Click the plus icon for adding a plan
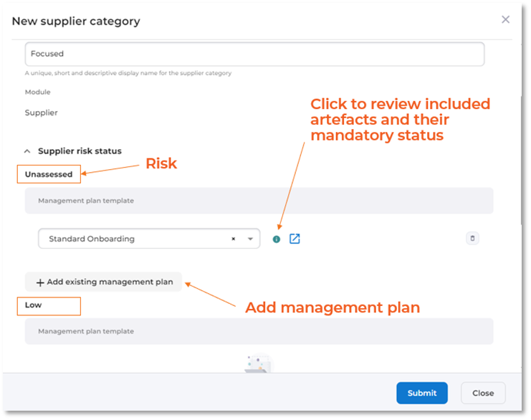Viewport: 531px width, 420px height. click(x=40, y=282)
